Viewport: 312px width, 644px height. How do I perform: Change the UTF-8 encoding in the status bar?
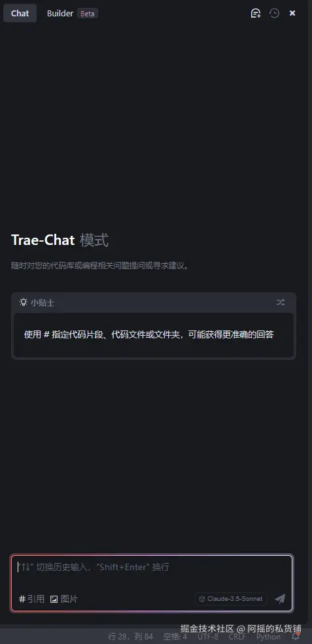tap(208, 637)
